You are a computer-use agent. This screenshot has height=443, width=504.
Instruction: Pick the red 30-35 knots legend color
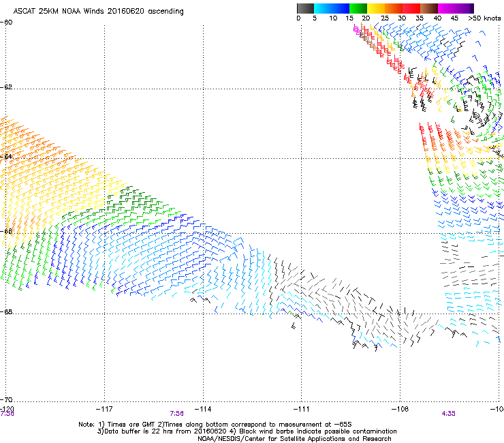[411, 8]
